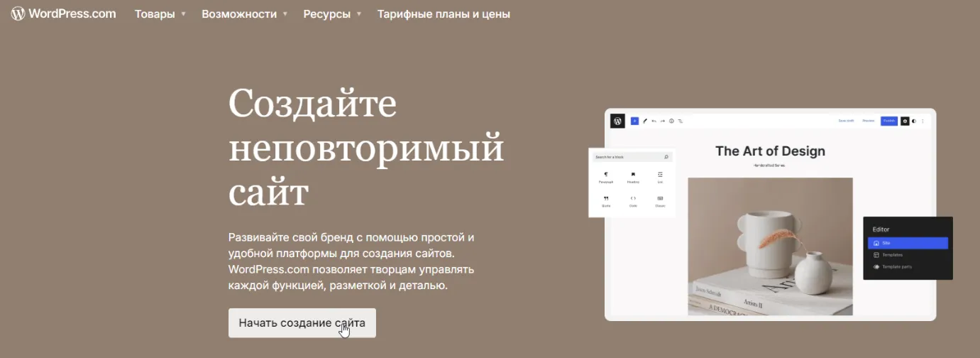Choose the Quote block icon
The width and height of the screenshot is (980, 358).
click(x=606, y=200)
